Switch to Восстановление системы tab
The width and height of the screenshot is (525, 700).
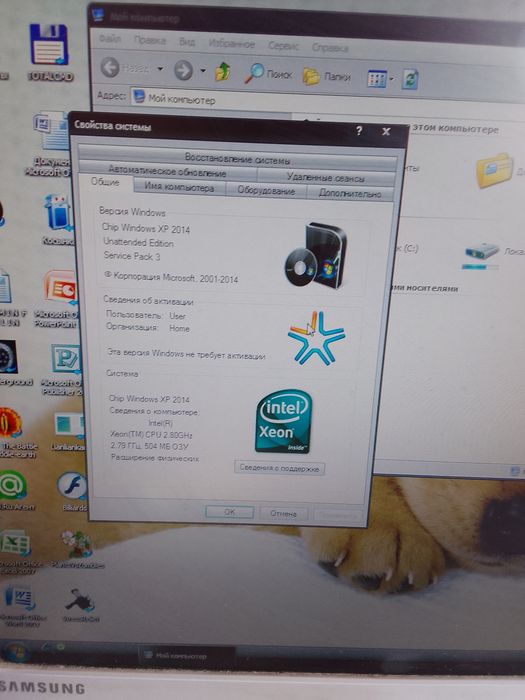237,159
